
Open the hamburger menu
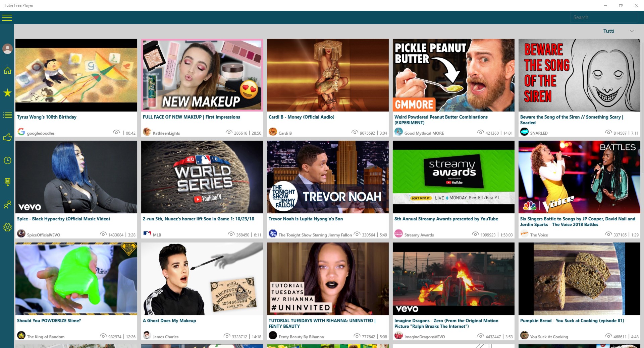click(x=7, y=17)
